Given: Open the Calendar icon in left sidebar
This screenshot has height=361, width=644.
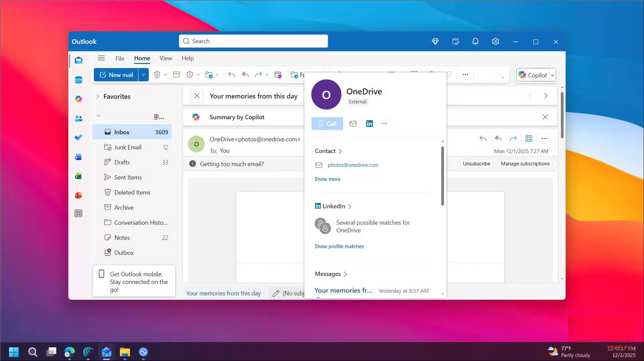Looking at the screenshot, I should [x=78, y=80].
